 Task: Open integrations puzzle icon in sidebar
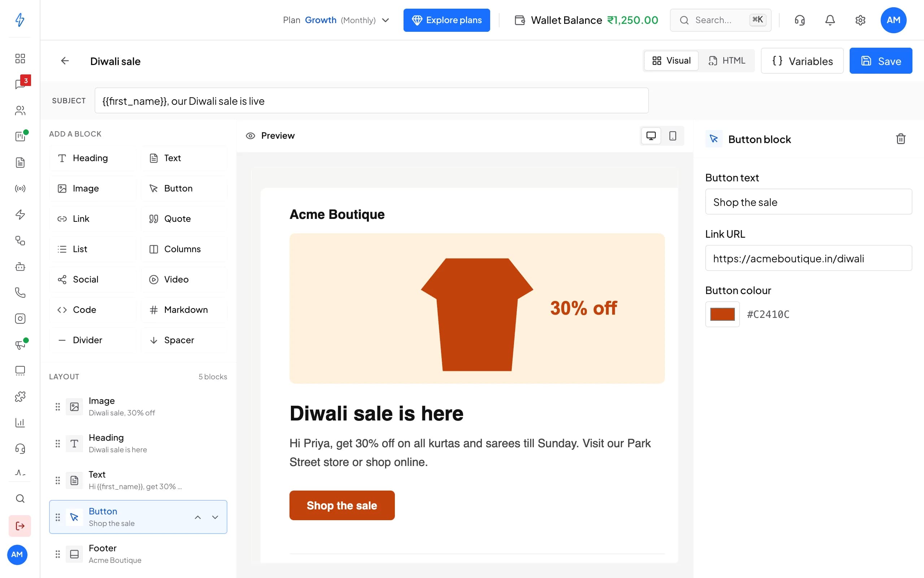(20, 396)
